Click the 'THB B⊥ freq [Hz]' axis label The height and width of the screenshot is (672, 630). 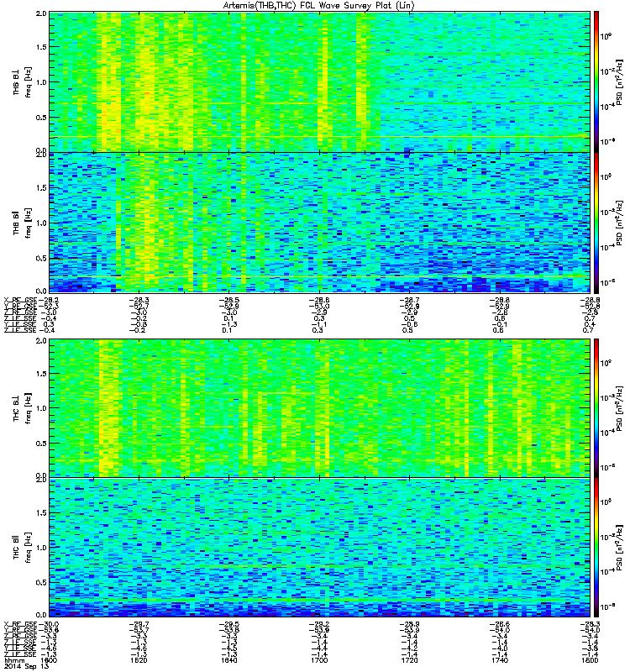point(23,81)
